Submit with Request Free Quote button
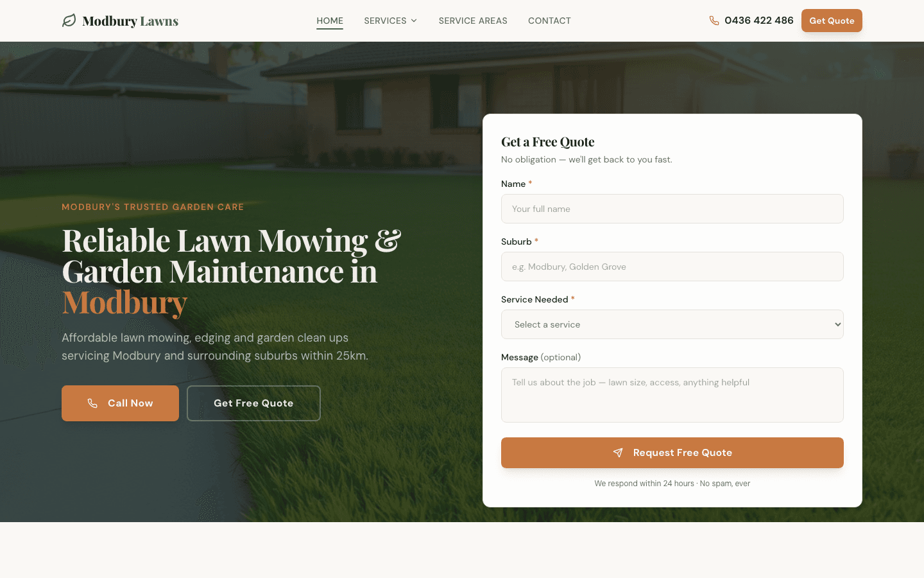 click(672, 453)
